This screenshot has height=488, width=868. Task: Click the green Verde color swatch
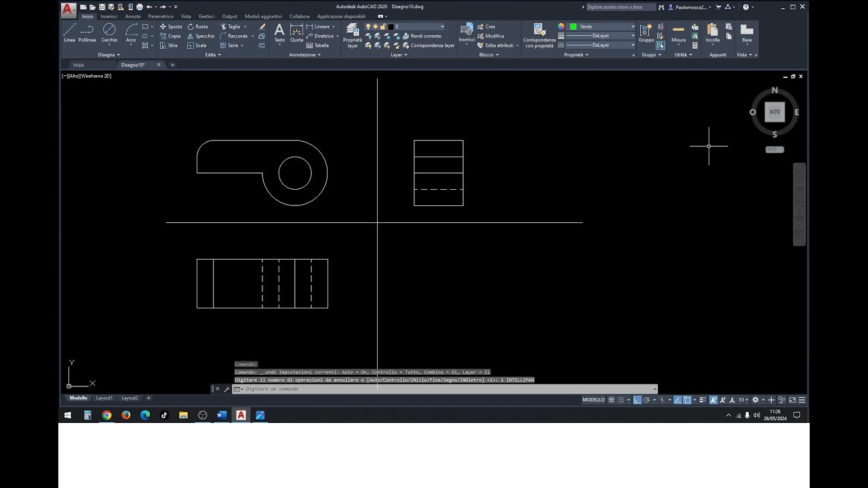573,26
